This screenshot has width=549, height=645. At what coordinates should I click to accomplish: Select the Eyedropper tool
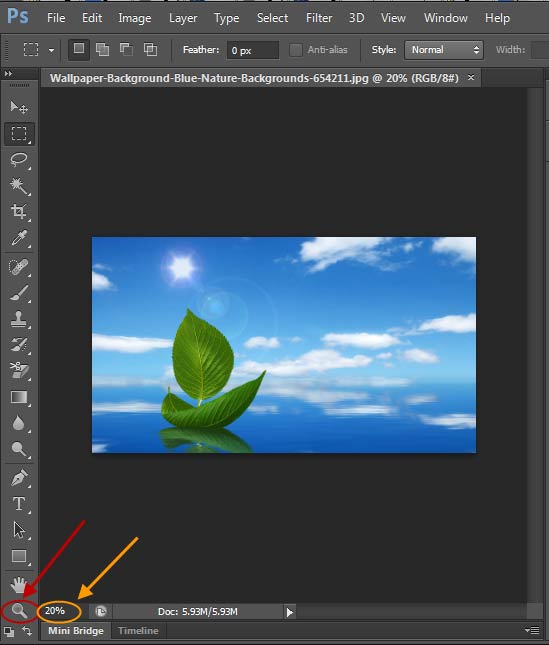19,238
